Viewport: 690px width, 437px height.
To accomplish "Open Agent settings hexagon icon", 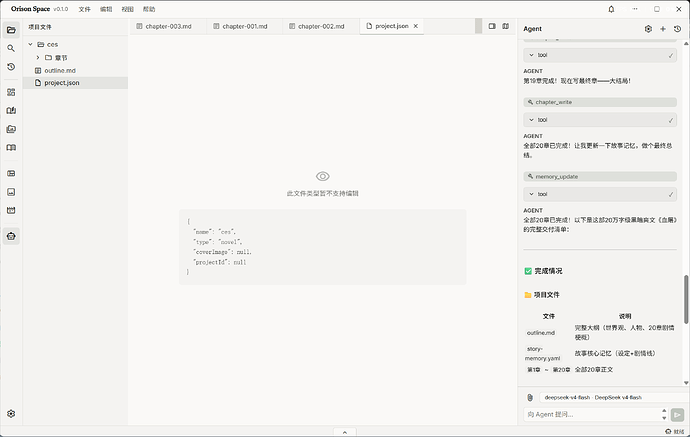I will [648, 29].
